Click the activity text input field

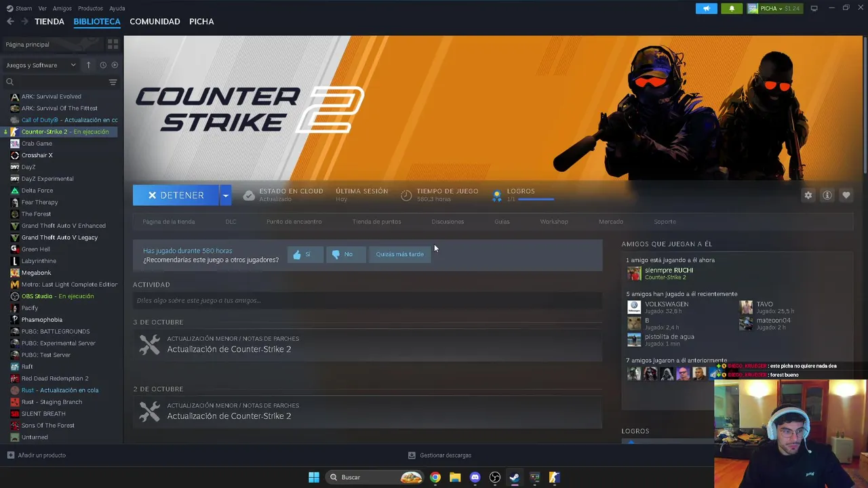[x=368, y=300]
